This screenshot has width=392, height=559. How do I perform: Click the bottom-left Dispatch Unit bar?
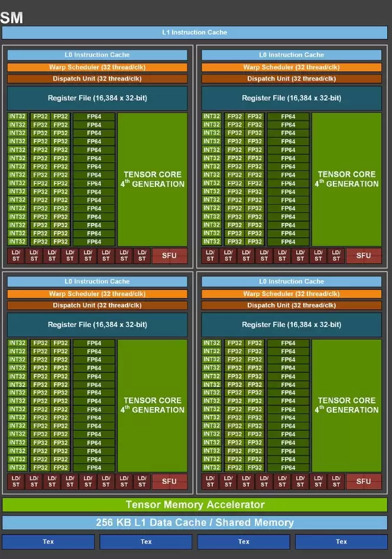(98, 305)
